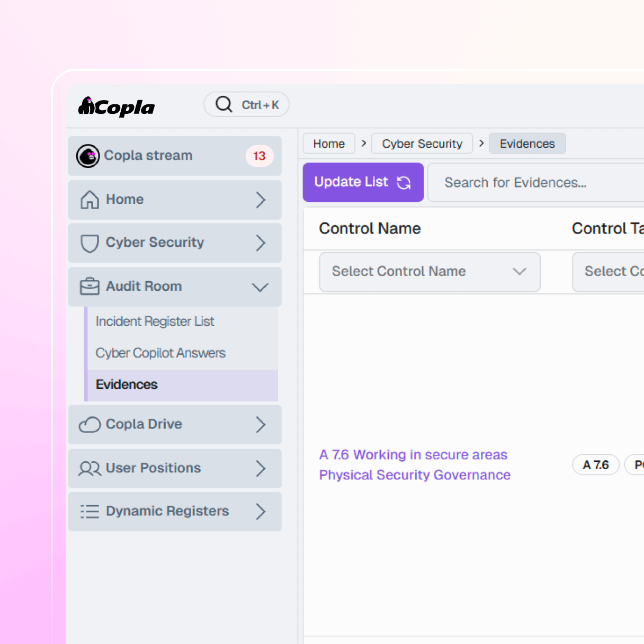
Task: Open the Select Control Name dropdown
Action: [x=430, y=272]
